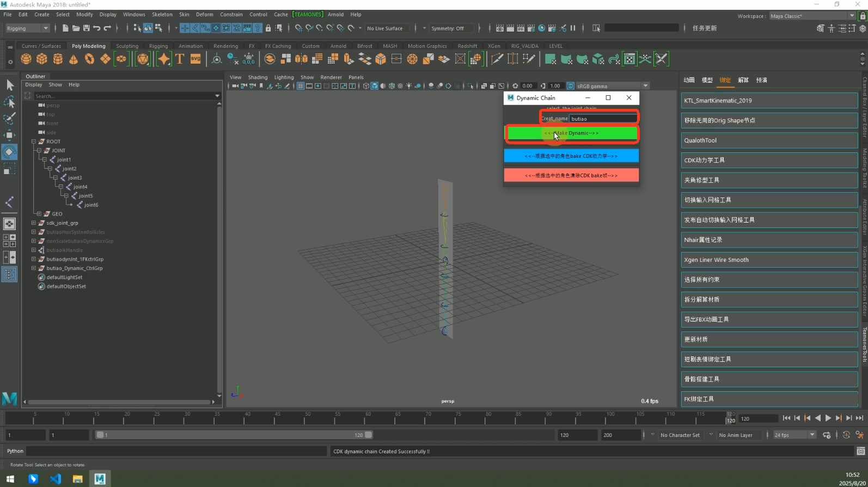Click the SVG import shelf icon

195,59
